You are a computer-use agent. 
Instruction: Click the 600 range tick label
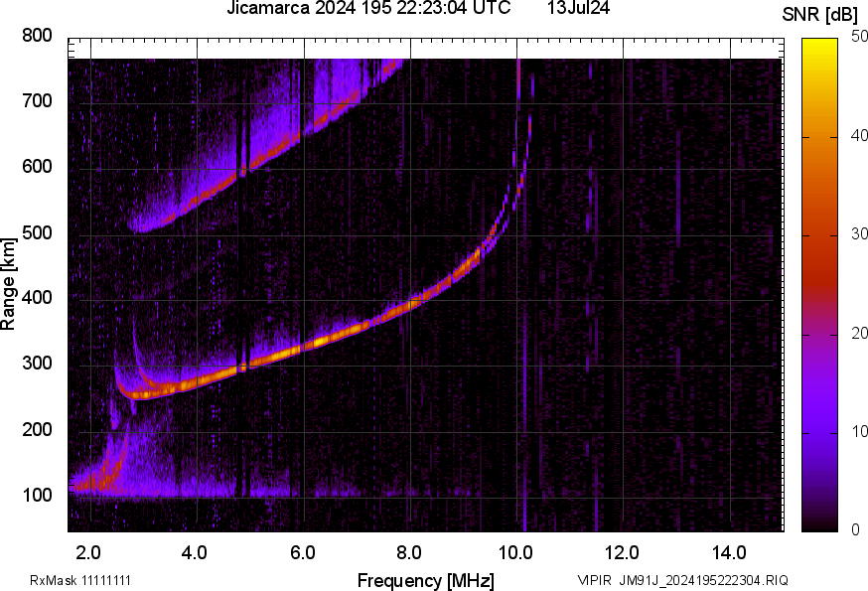pyautogui.click(x=37, y=167)
